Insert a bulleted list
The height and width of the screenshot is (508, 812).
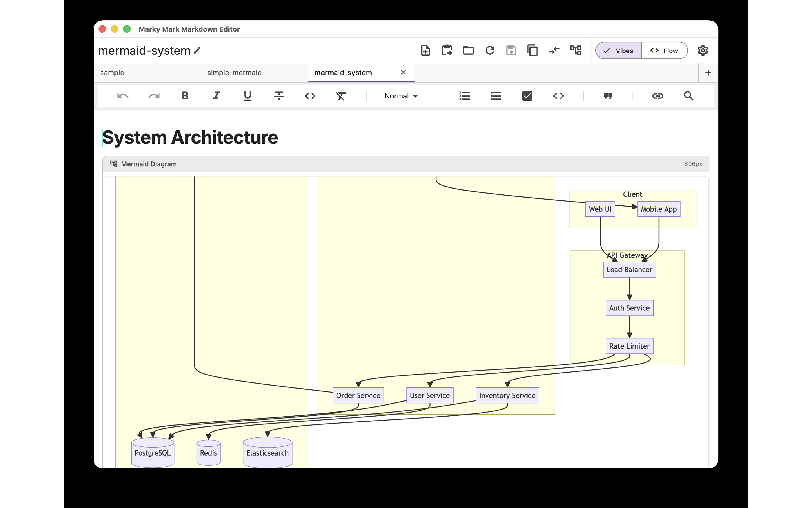[496, 96]
